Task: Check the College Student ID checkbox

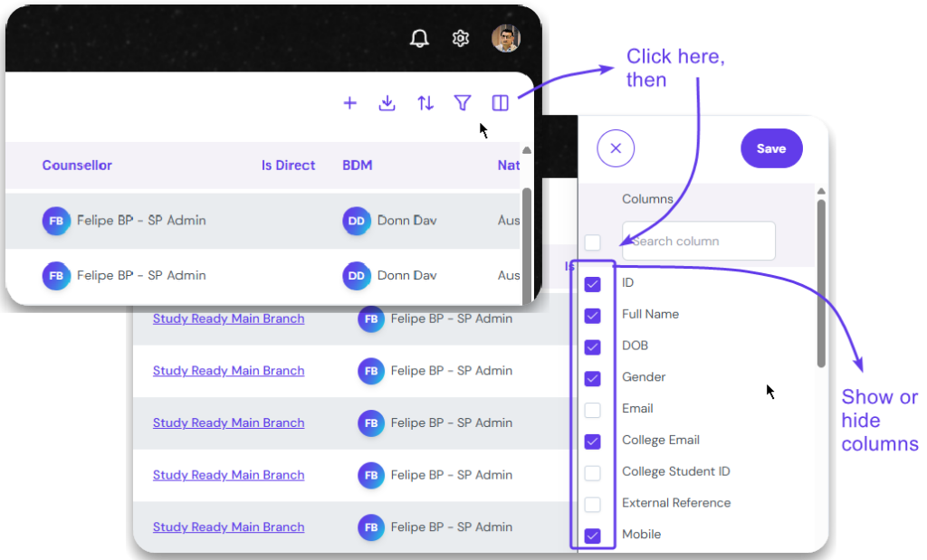Action: 593,472
